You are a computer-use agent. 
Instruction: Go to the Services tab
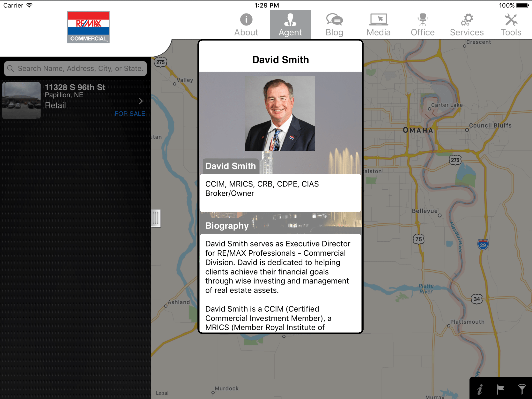tap(467, 25)
